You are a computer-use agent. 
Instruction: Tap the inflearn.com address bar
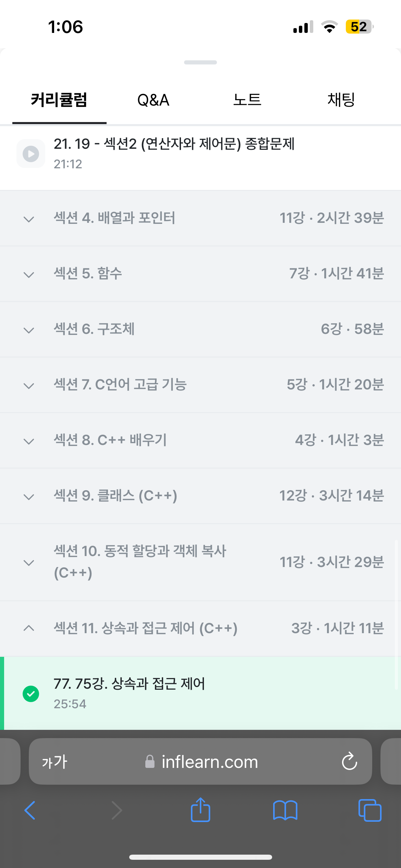[210, 762]
